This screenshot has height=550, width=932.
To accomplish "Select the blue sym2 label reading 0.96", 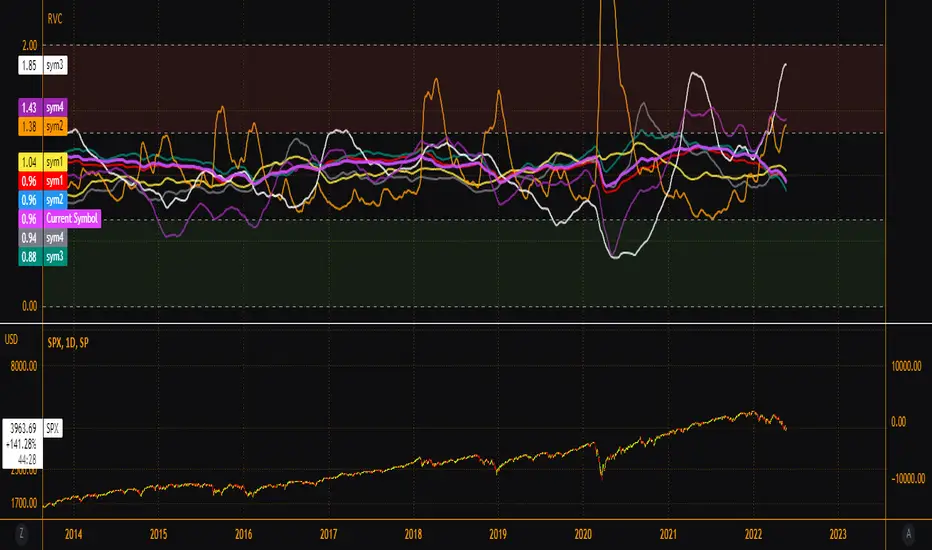I will click(43, 200).
